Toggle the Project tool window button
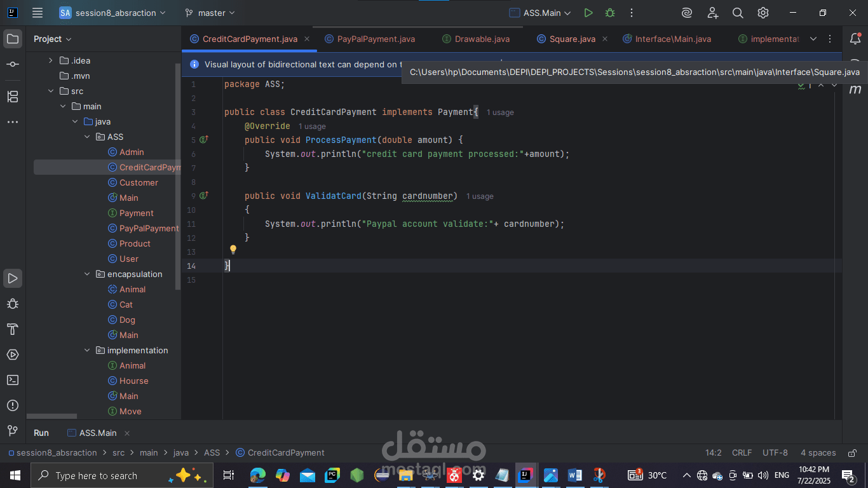868x488 pixels. tap(13, 39)
